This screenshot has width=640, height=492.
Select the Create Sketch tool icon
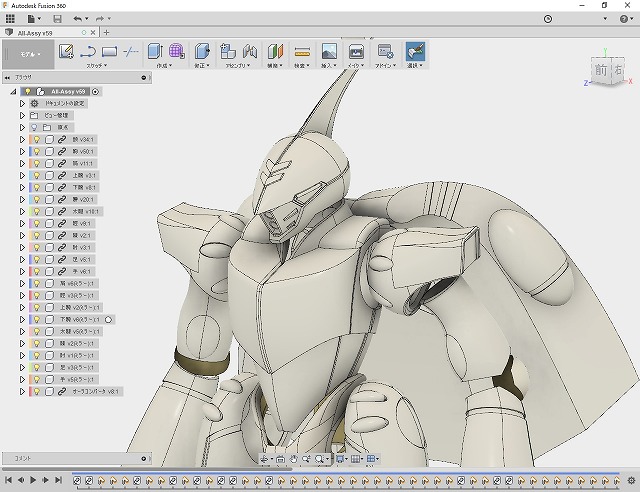pos(66,51)
